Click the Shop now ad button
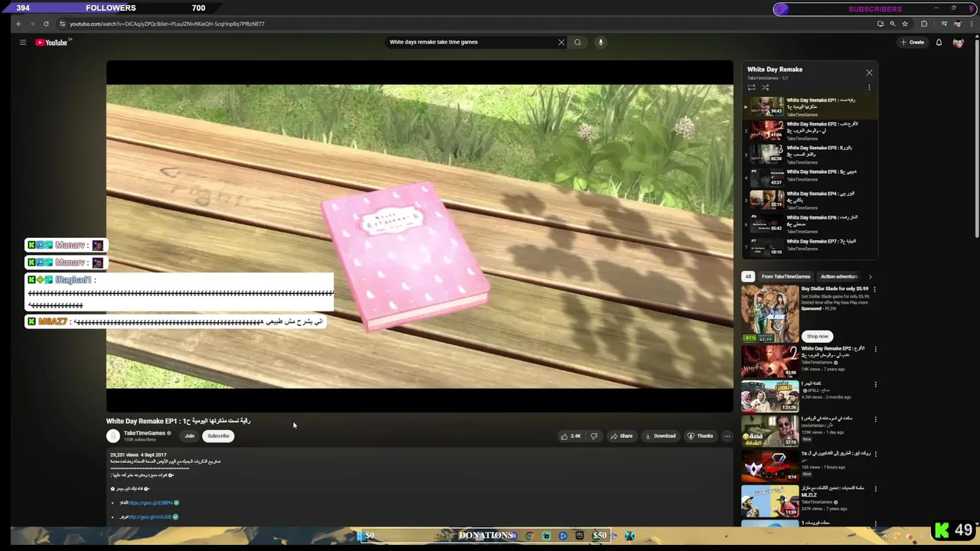The height and width of the screenshot is (551, 980). pyautogui.click(x=817, y=336)
